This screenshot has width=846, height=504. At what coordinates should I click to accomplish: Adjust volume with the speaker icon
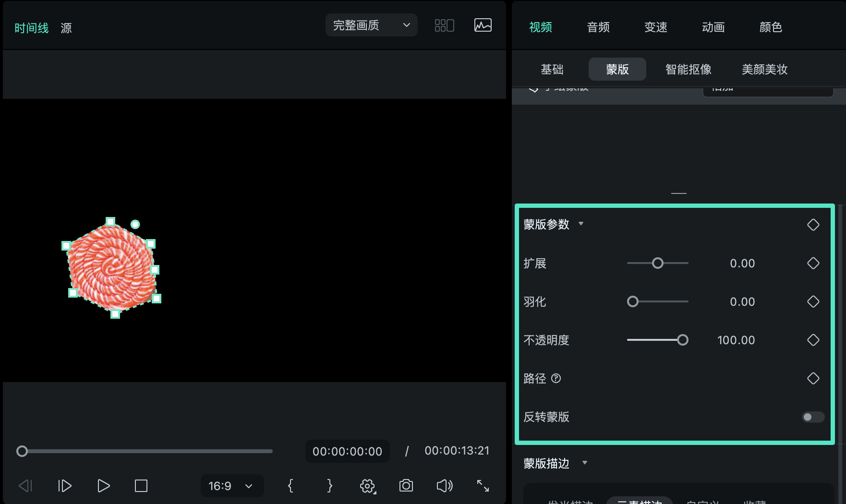(445, 486)
